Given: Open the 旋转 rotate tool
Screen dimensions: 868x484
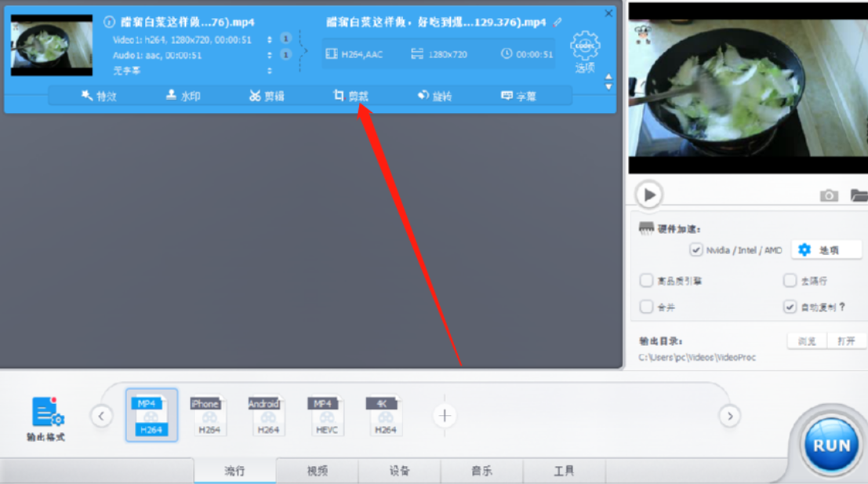Looking at the screenshot, I should pos(434,96).
